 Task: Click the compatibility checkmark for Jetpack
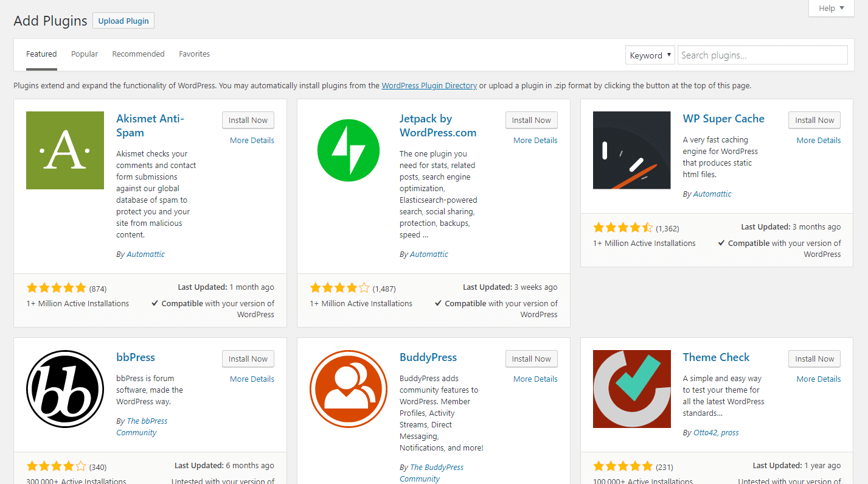[x=438, y=303]
